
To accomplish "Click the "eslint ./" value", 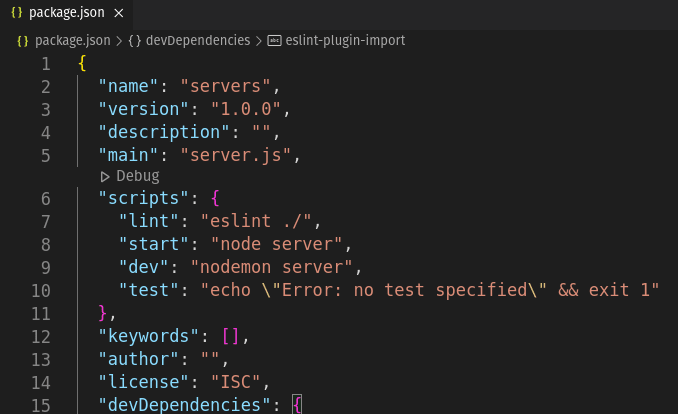I will tap(256, 221).
